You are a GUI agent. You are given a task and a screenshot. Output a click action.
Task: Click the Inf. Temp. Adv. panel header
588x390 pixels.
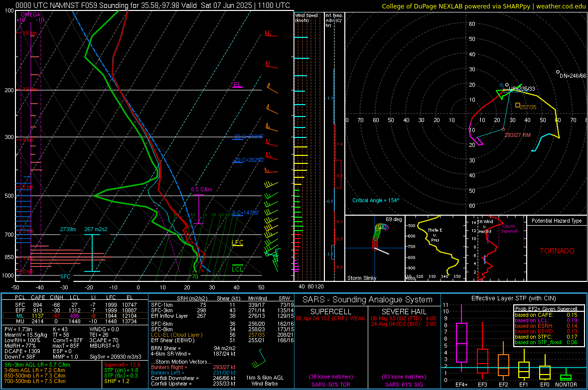coord(334,20)
